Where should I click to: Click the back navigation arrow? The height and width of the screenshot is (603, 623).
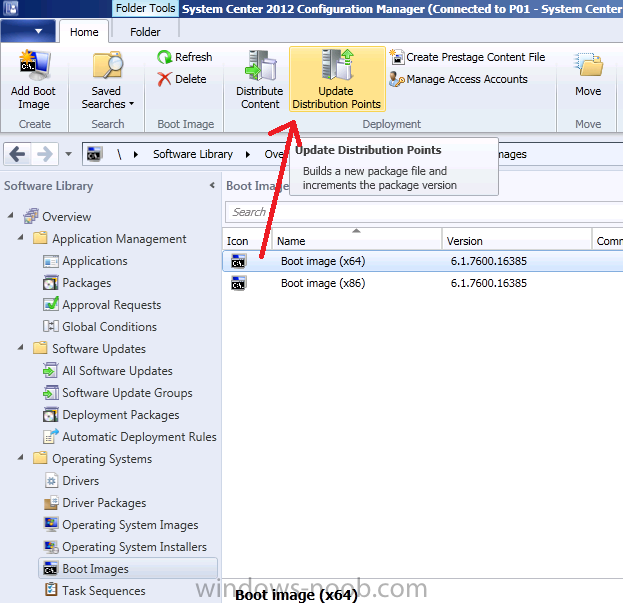click(17, 154)
